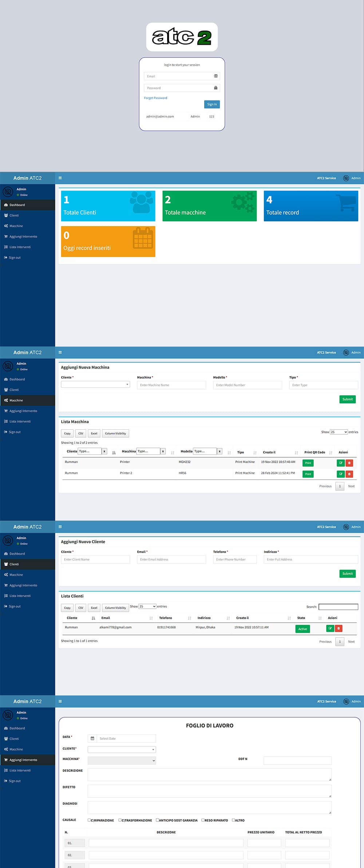The width and height of the screenshot is (364, 868).
Task: Click the edit icon for the Printer 2 row
Action: (x=341, y=474)
